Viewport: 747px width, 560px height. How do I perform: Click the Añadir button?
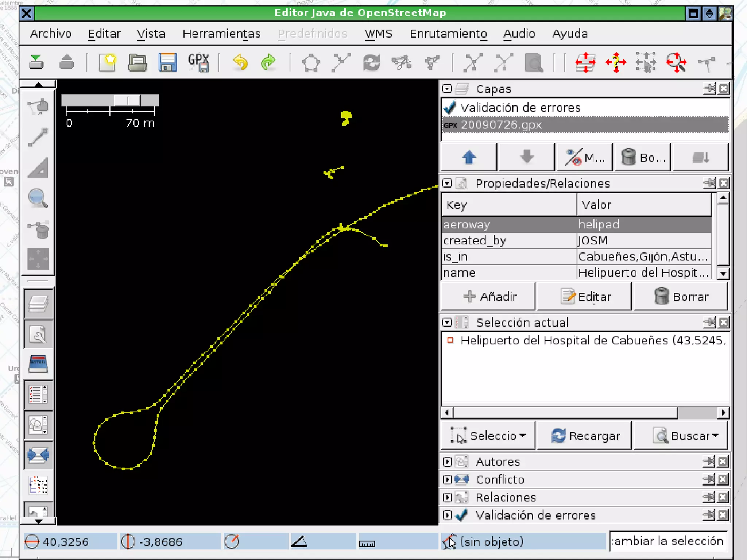(489, 296)
